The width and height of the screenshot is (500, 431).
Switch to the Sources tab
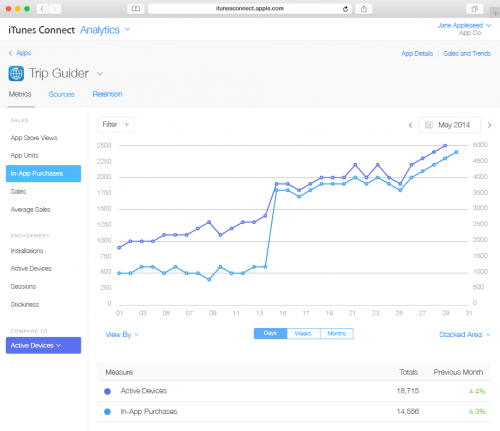pos(62,94)
